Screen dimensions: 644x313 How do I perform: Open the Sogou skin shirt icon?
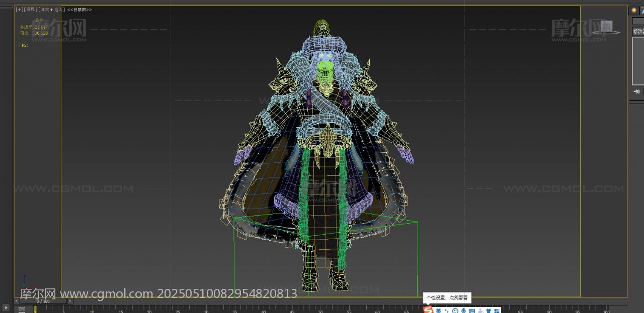tap(489, 311)
